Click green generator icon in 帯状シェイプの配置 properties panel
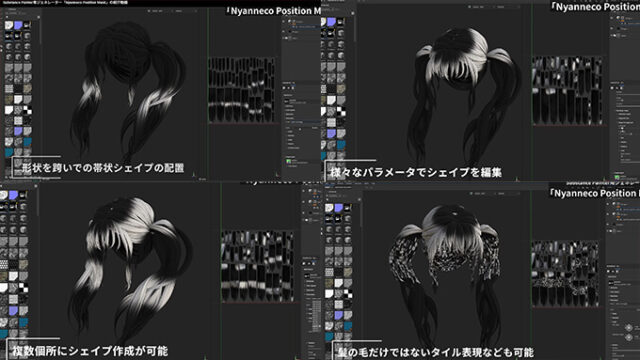 (289, 162)
